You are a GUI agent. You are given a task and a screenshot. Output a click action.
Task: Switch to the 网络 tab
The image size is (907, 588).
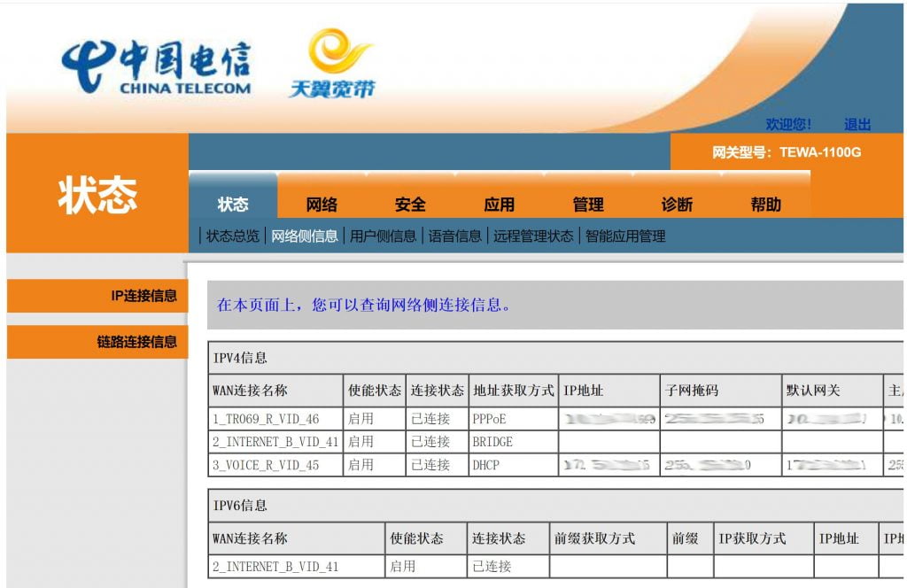[x=322, y=204]
